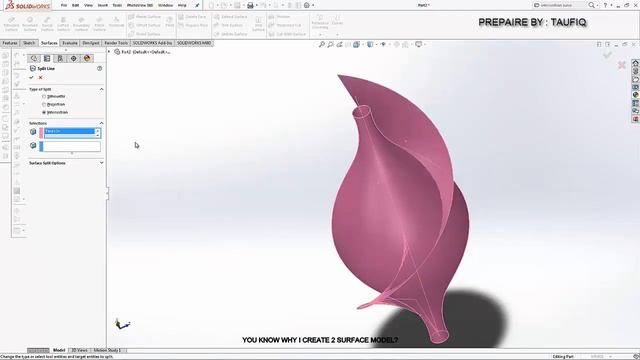Open the FeatureManager design tree tab icon
The width and height of the screenshot is (640, 360).
tap(34, 58)
